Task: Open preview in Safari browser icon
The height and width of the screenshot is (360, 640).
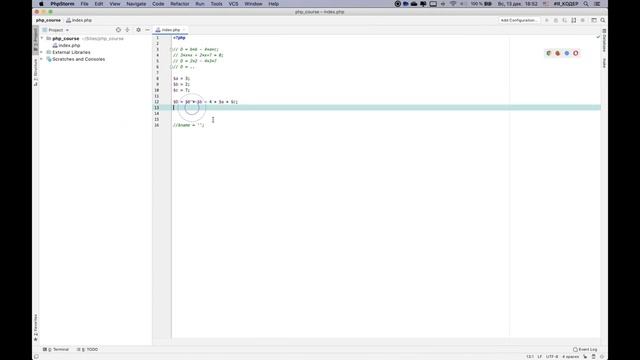Action: point(567,53)
